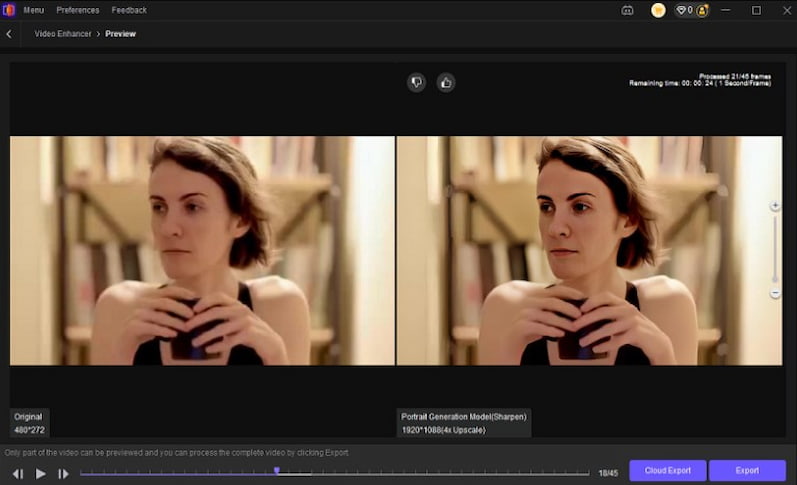The width and height of the screenshot is (797, 485).
Task: Click the diamond credits icon
Action: 681,10
